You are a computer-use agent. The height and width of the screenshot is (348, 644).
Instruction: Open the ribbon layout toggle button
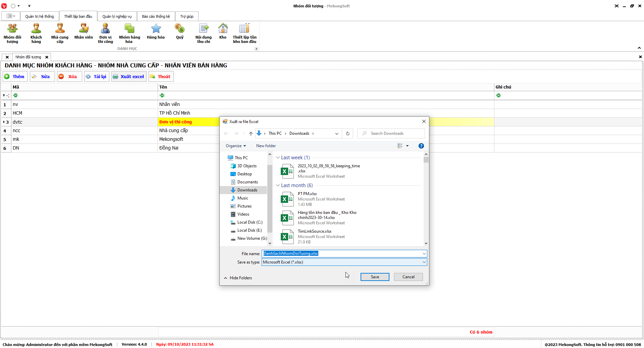[x=11, y=16]
